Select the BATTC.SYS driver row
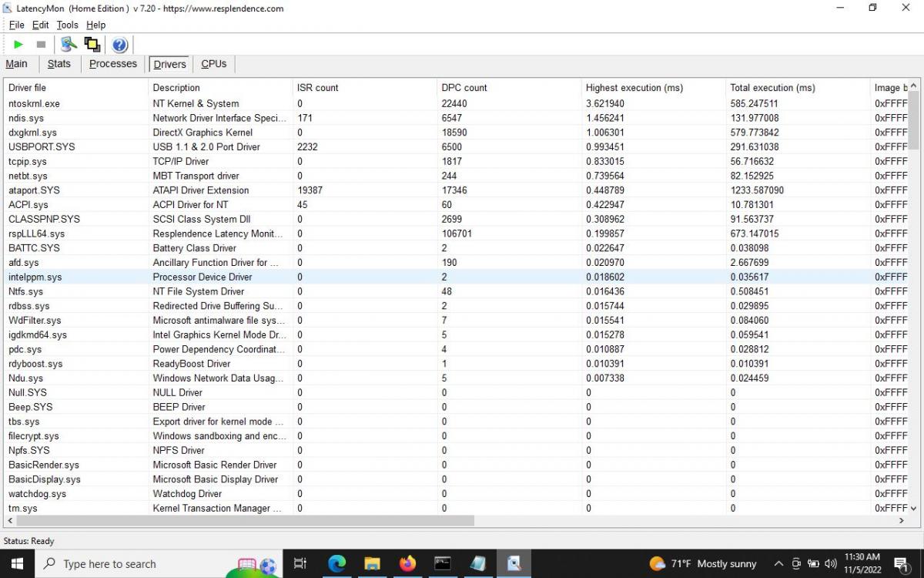Viewport: 924px width, 578px height. pyautogui.click(x=456, y=248)
